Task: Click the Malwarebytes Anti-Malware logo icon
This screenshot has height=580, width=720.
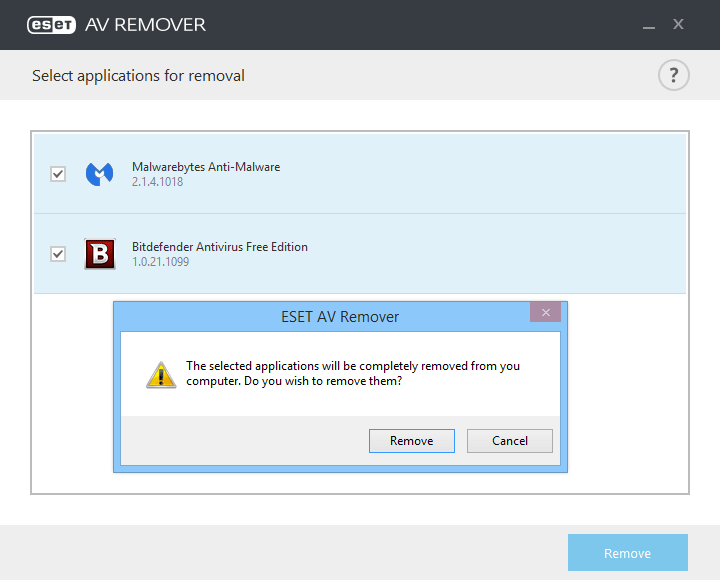Action: [100, 174]
